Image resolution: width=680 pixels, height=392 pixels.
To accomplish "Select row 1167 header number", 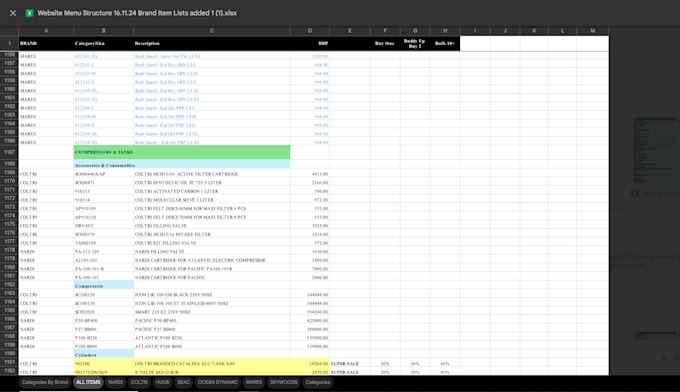I will [x=9, y=152].
